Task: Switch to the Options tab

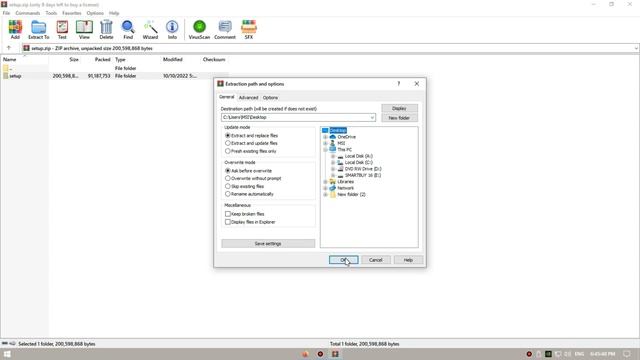Action: click(270, 98)
